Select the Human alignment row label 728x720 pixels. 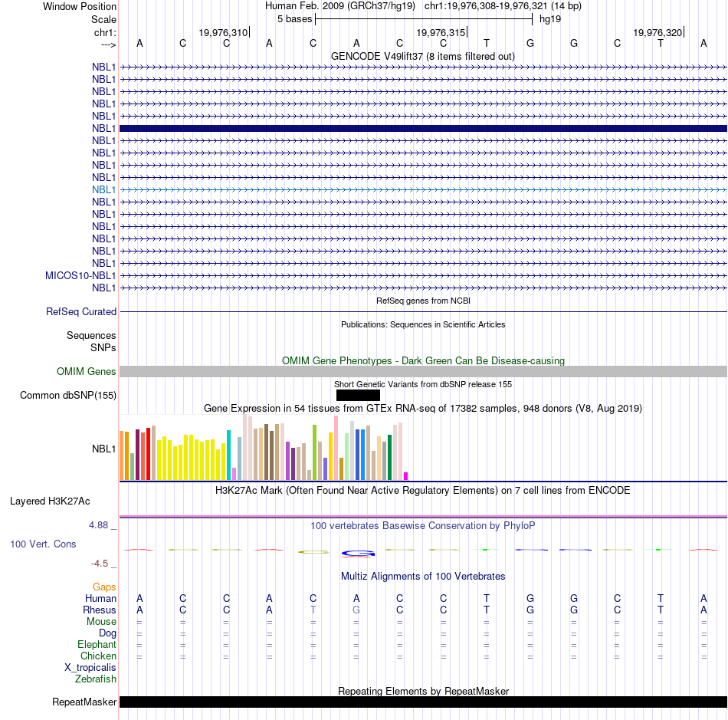tap(100, 598)
